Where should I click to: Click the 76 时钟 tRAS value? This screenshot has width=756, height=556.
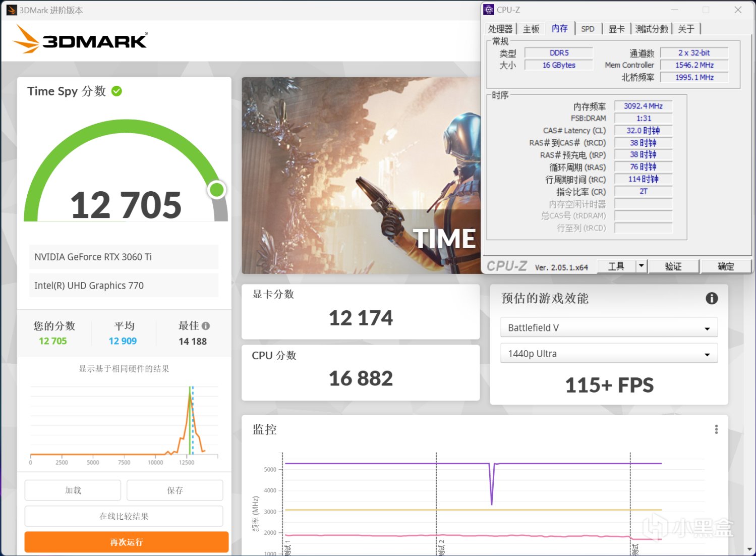[x=643, y=167]
